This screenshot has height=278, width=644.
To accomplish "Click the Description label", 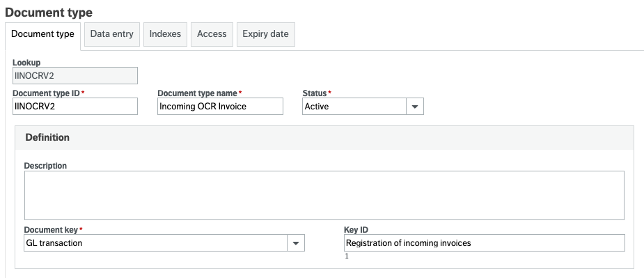I will point(45,166).
